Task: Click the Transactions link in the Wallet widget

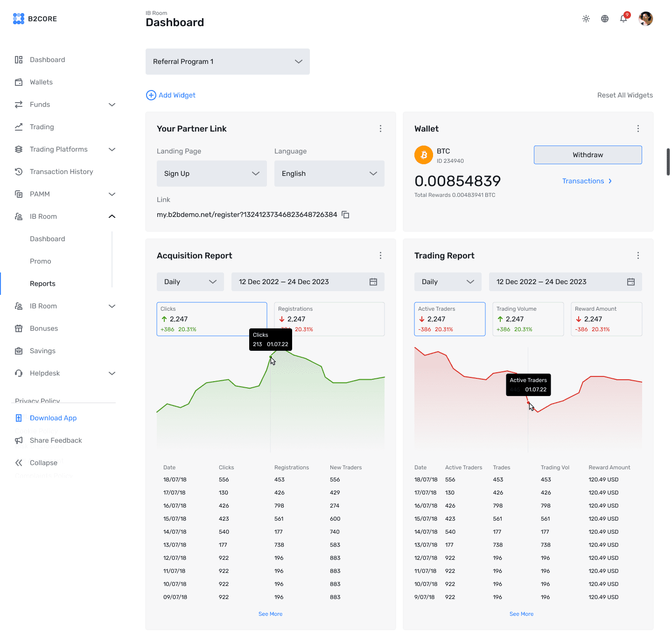Action: [x=583, y=181]
